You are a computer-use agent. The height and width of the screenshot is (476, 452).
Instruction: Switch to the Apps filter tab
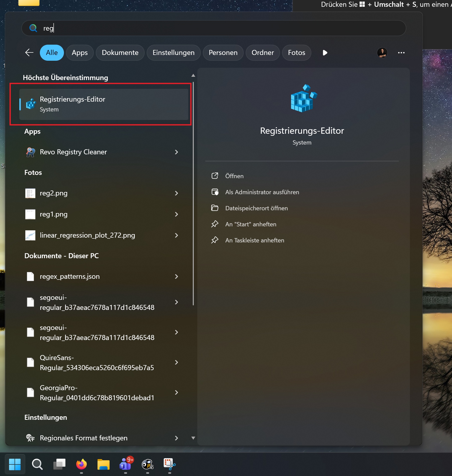point(80,53)
